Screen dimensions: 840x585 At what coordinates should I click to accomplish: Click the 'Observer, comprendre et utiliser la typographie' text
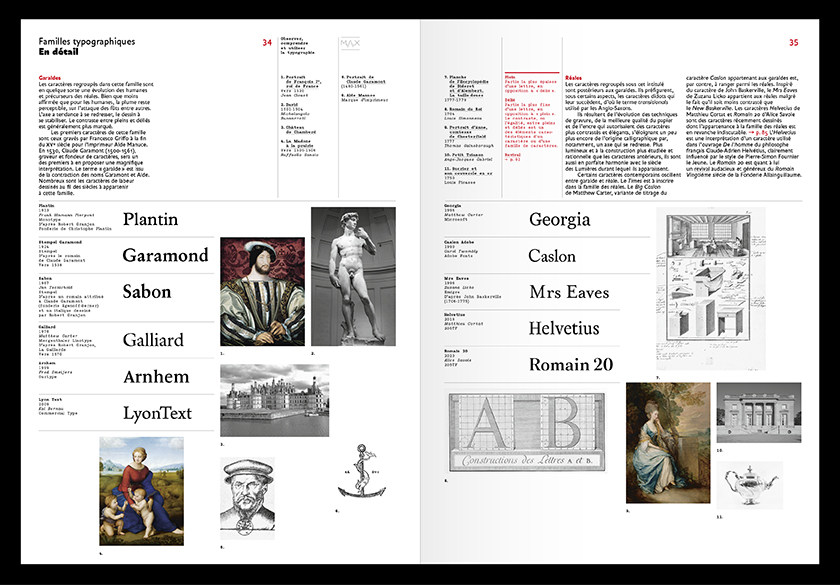(297, 46)
